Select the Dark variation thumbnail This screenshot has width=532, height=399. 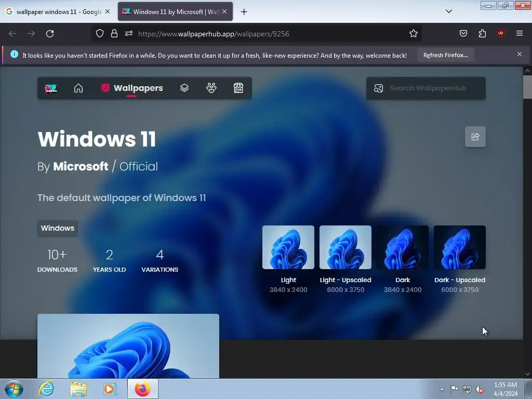click(x=403, y=247)
